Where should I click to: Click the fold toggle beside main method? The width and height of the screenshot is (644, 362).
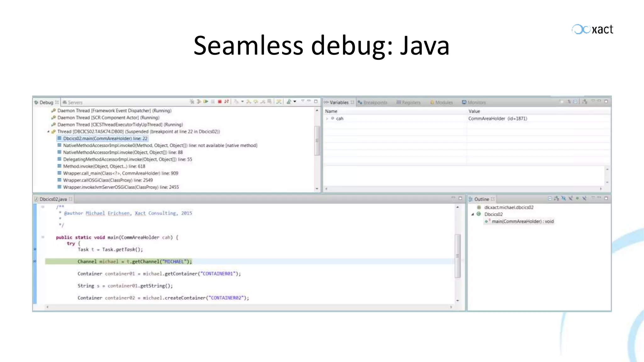click(x=43, y=237)
